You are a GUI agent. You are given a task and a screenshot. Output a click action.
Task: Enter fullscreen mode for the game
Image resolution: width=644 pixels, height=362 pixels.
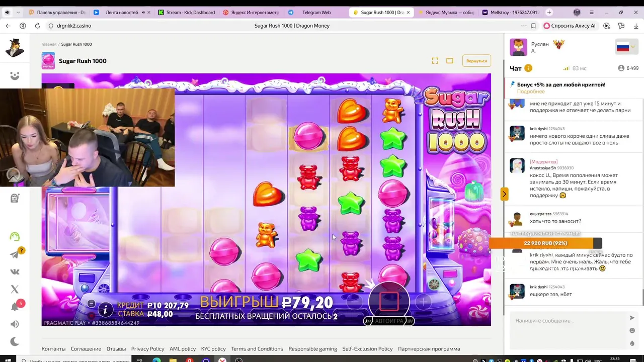(x=435, y=61)
